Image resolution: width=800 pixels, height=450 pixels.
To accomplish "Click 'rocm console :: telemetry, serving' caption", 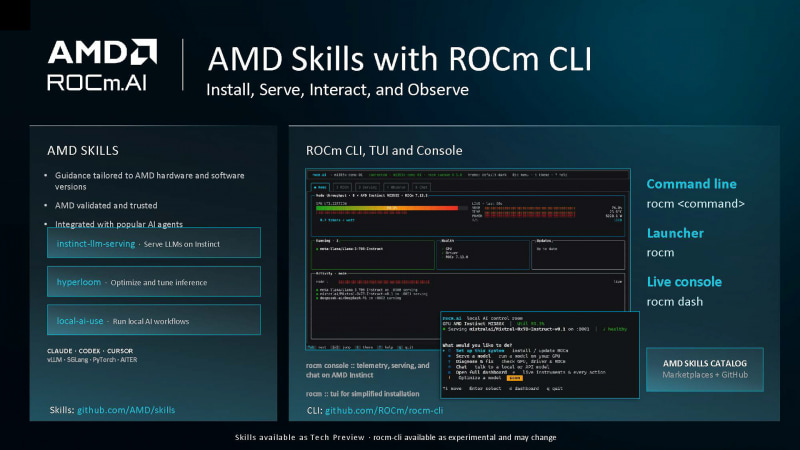I will (x=367, y=370).
